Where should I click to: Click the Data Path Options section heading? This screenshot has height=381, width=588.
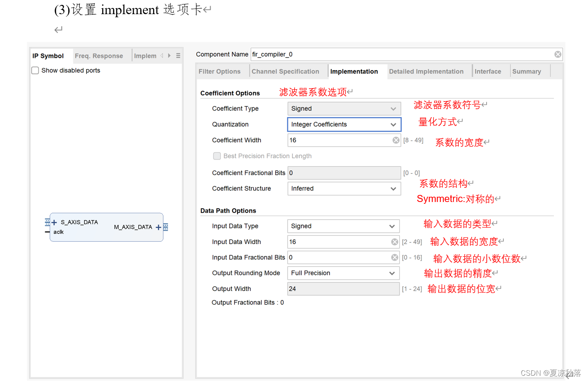[x=228, y=211]
